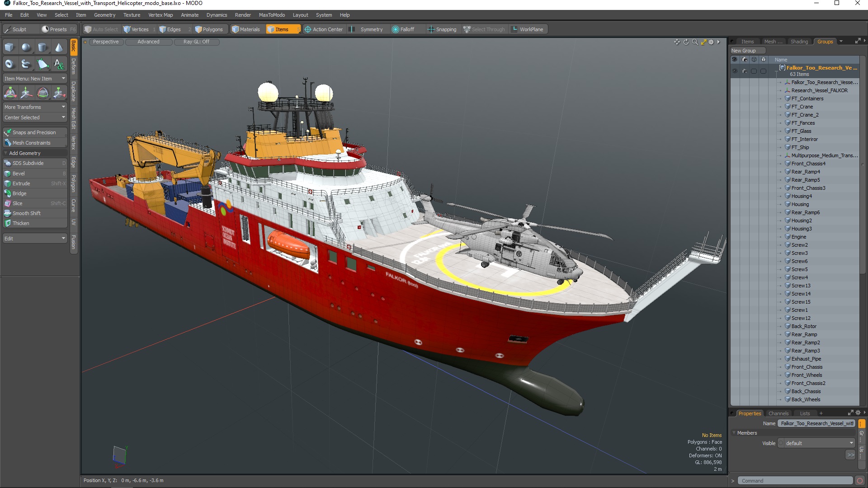Click SDS Subdivide tool
Viewport: 868px width, 488px height.
tap(35, 163)
